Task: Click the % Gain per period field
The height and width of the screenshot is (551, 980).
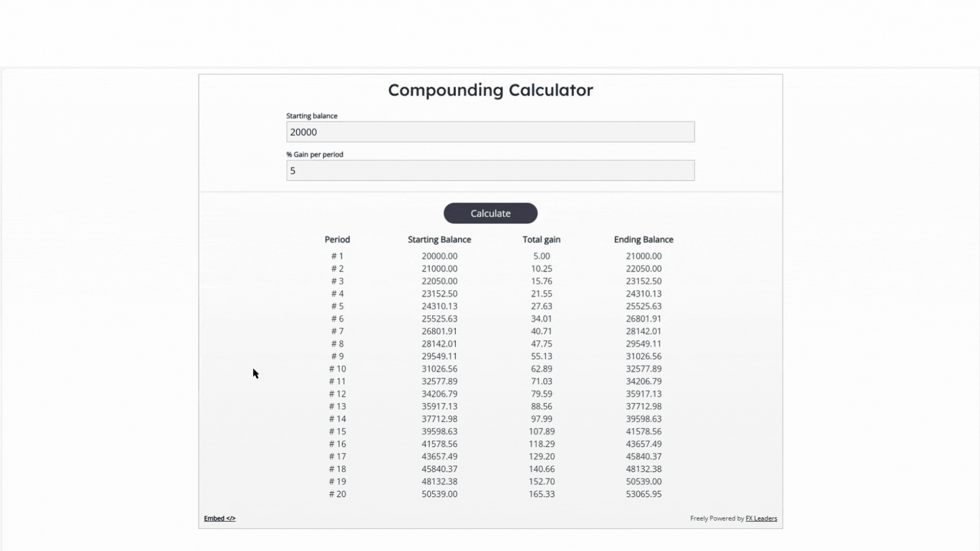Action: 490,170
